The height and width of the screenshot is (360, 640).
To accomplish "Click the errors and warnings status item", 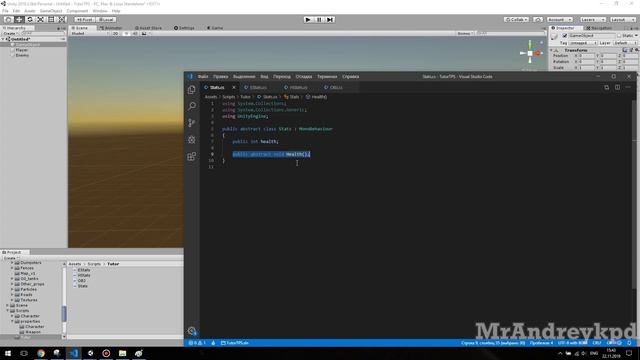I will tap(197, 343).
